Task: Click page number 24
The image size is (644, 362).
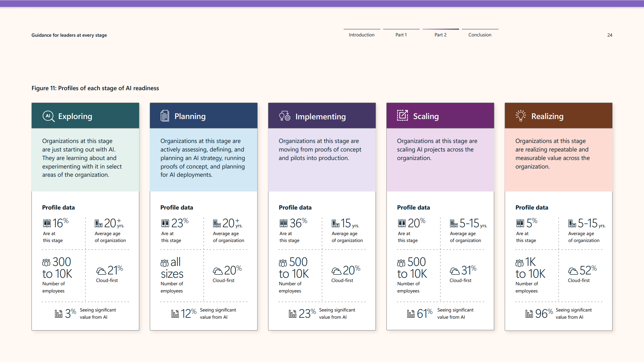Action: point(610,35)
